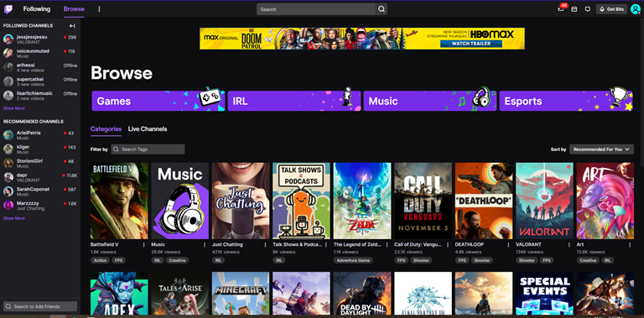Open options menu for Battlefield V category
The image size is (644, 318).
click(143, 244)
